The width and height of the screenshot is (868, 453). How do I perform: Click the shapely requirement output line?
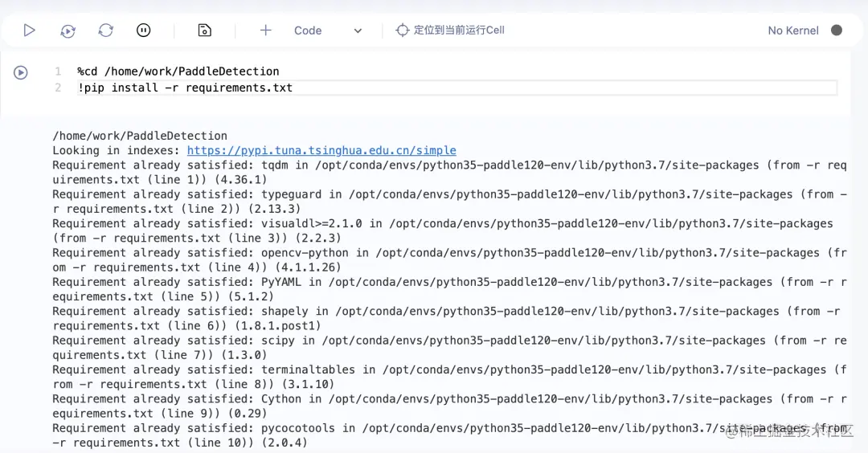click(446, 319)
